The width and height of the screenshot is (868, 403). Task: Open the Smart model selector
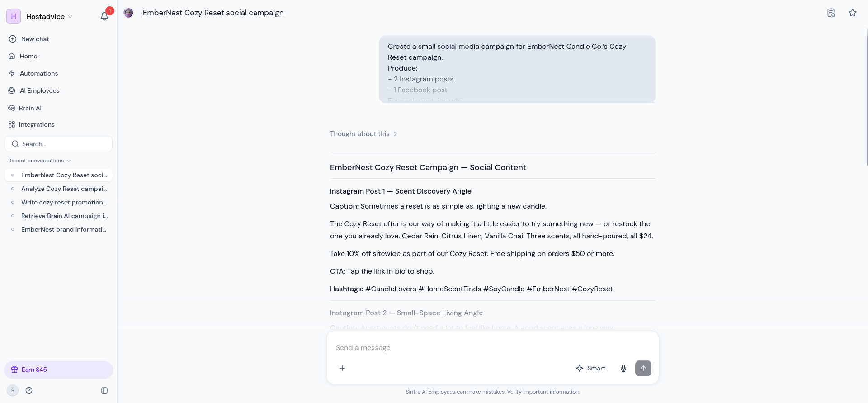click(590, 368)
